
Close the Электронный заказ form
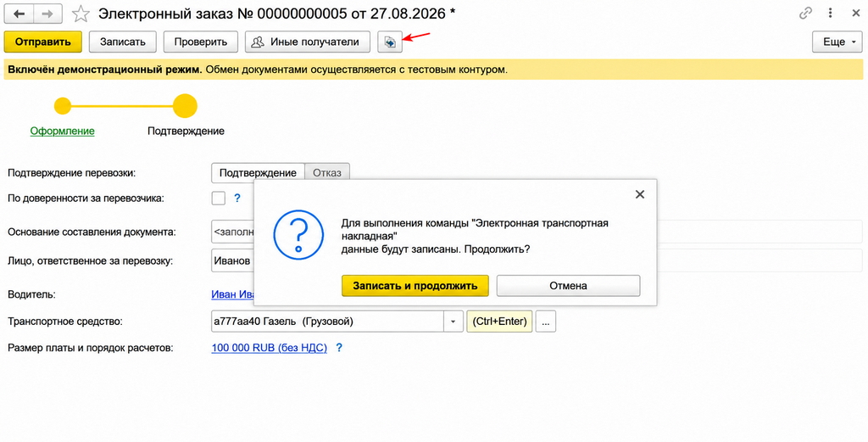click(x=856, y=14)
